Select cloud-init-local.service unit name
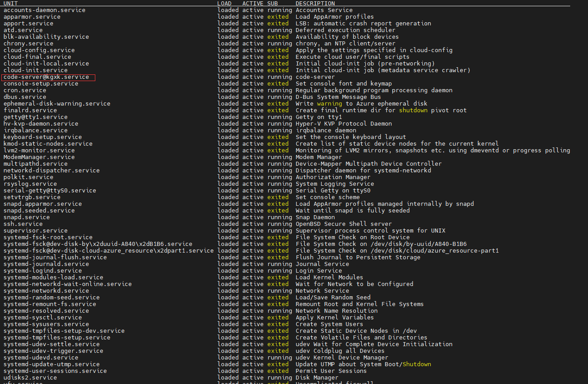The height and width of the screenshot is (384, 588). tap(46, 64)
